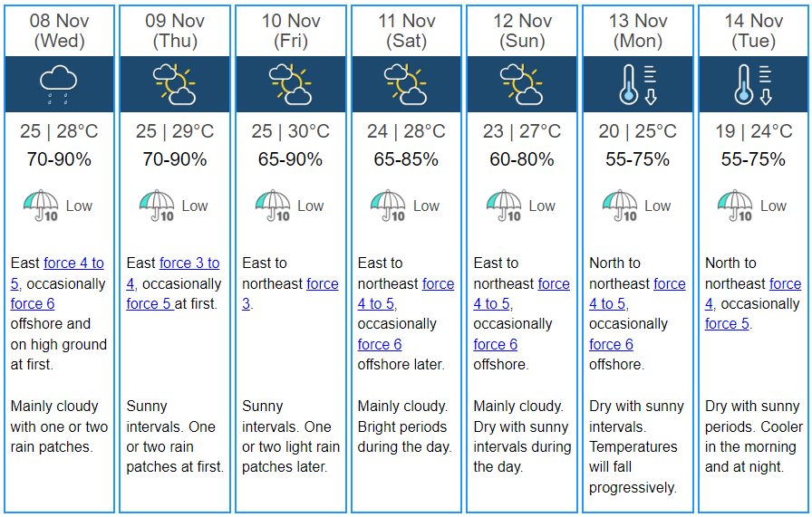This screenshot has width=812, height=517.
Task: Click the 'force 4 to 5' link for Sunday
Action: [521, 293]
